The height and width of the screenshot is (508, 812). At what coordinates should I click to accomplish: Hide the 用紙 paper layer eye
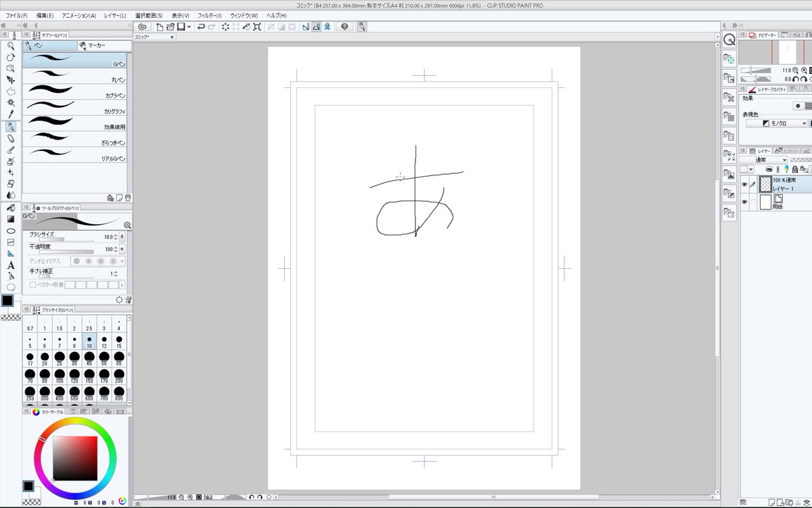(x=744, y=202)
